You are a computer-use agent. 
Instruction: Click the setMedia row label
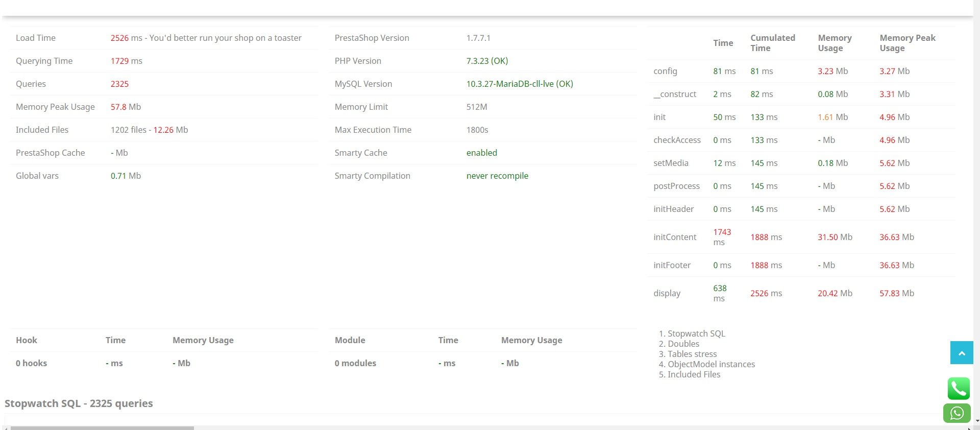671,163
